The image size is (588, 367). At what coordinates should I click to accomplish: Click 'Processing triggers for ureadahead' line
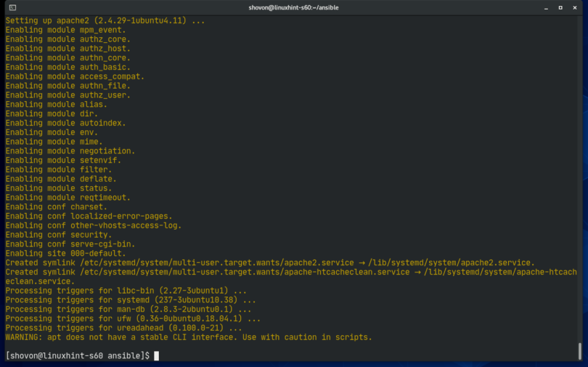tap(123, 328)
